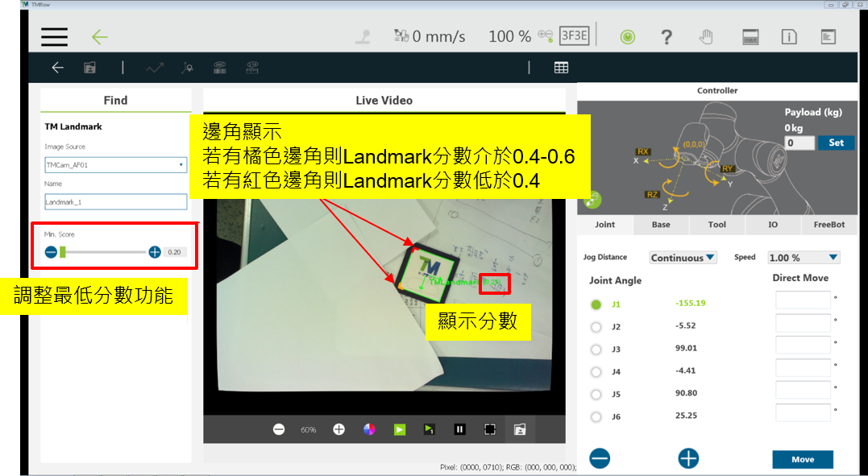Open the Speed 1.00 % dropdown

pos(803,258)
